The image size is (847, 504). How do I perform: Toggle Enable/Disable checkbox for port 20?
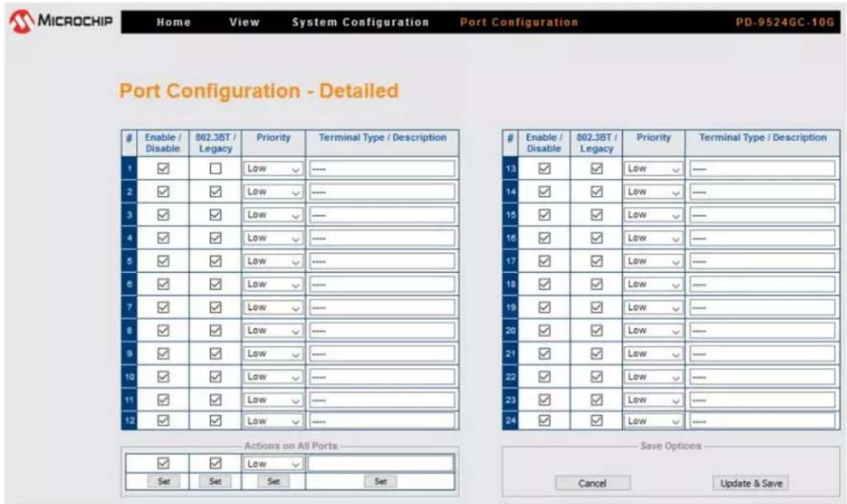(545, 330)
